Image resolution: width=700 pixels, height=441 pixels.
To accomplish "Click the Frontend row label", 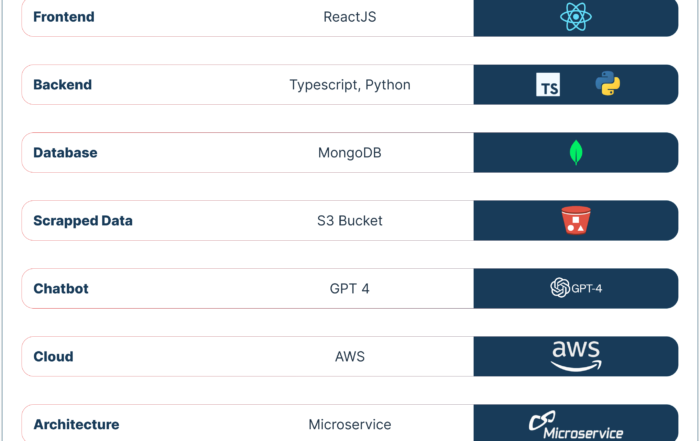I will pyautogui.click(x=64, y=17).
